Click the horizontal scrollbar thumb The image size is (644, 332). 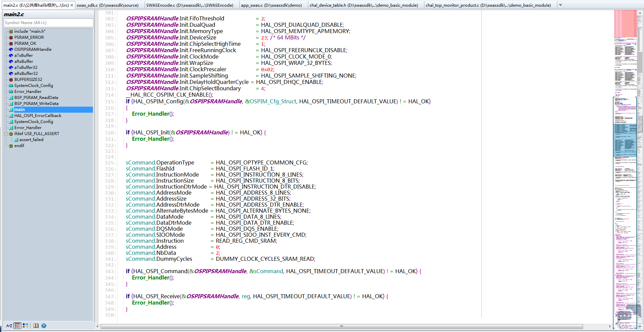tap(341, 327)
